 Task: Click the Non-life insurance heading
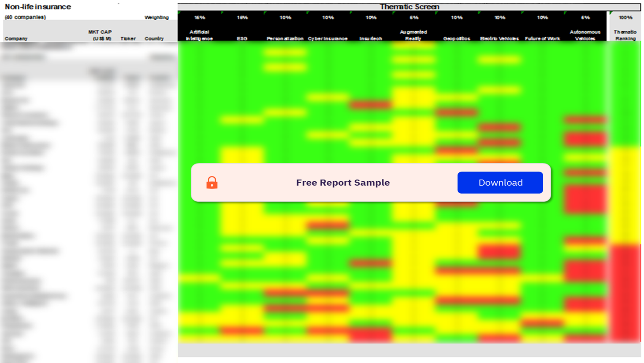(x=38, y=7)
